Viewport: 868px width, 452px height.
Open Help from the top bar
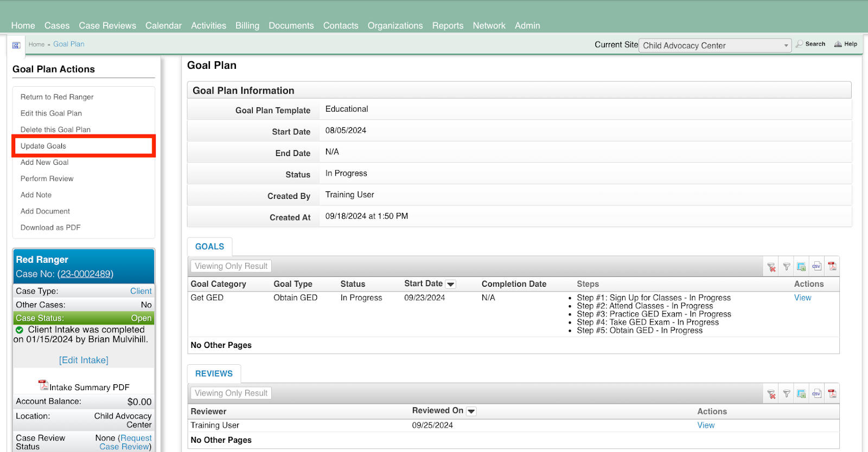point(846,44)
